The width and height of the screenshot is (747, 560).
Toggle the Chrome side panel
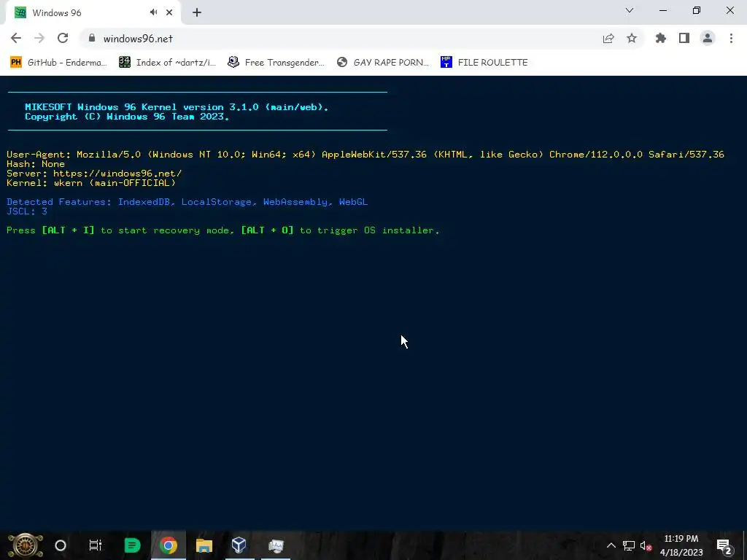(x=684, y=39)
